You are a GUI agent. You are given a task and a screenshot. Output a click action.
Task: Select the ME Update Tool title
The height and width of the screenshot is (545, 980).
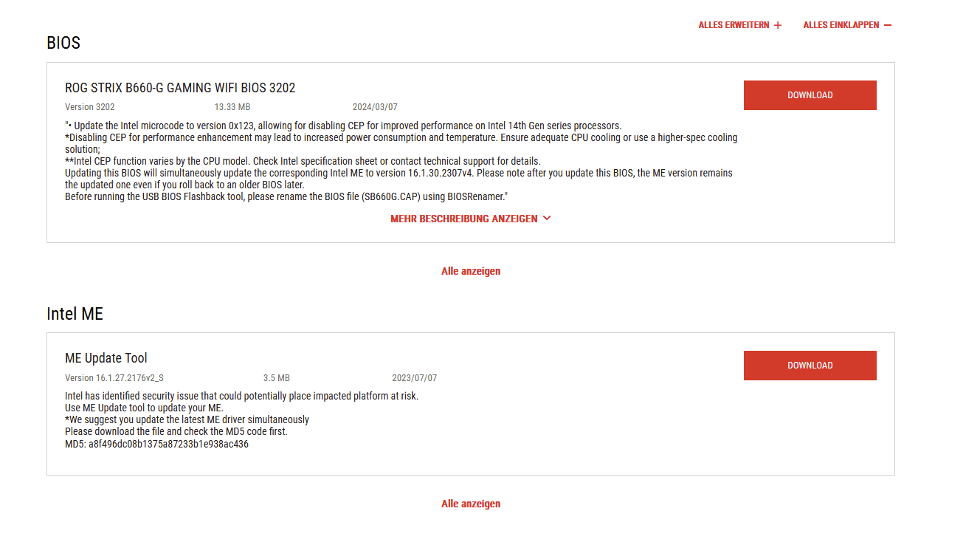tap(106, 358)
